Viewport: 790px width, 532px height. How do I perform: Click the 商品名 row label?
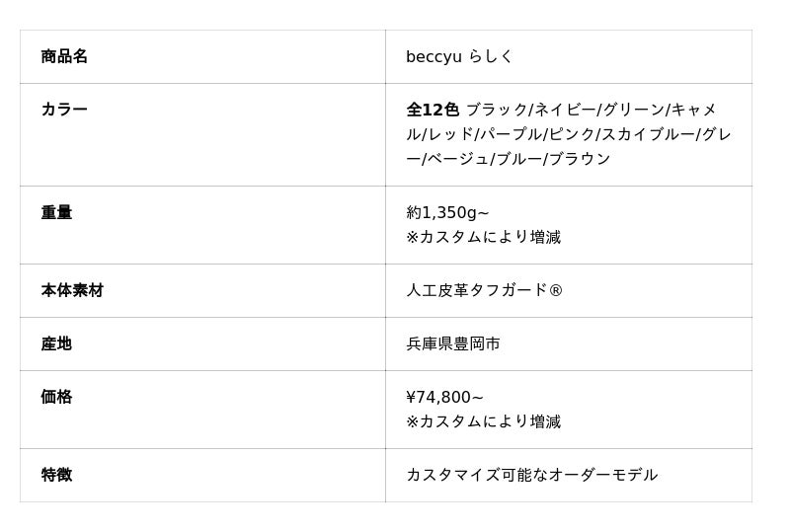[x=64, y=56]
